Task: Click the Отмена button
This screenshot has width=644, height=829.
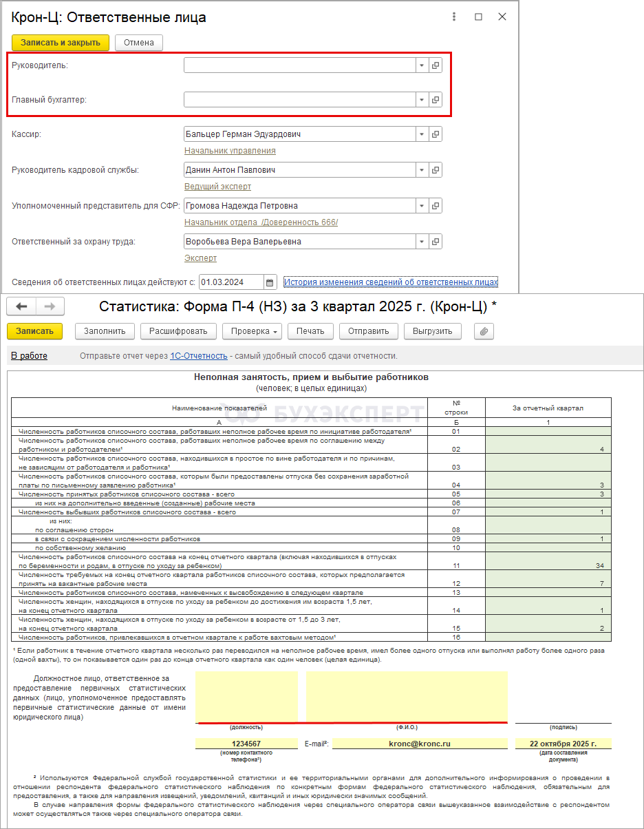Action: point(139,43)
